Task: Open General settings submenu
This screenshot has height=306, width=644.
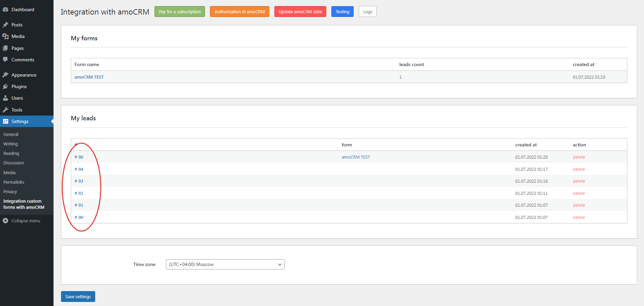Action: 11,134
